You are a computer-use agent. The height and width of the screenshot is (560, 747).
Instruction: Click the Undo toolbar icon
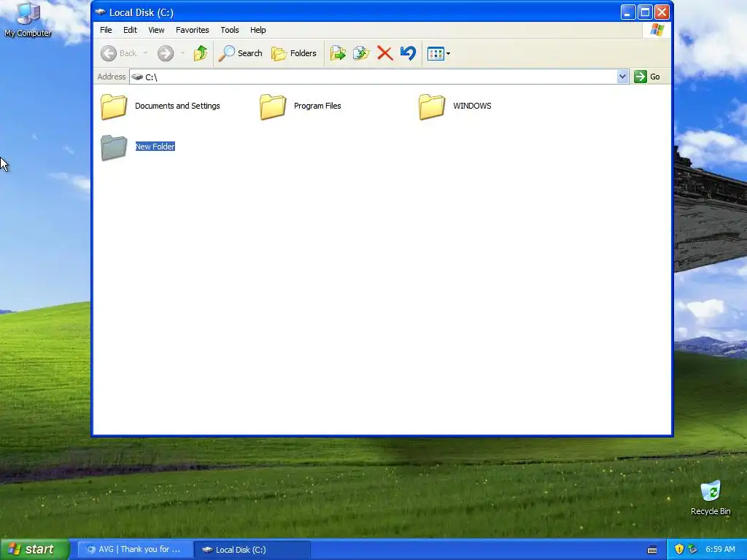[x=408, y=53]
